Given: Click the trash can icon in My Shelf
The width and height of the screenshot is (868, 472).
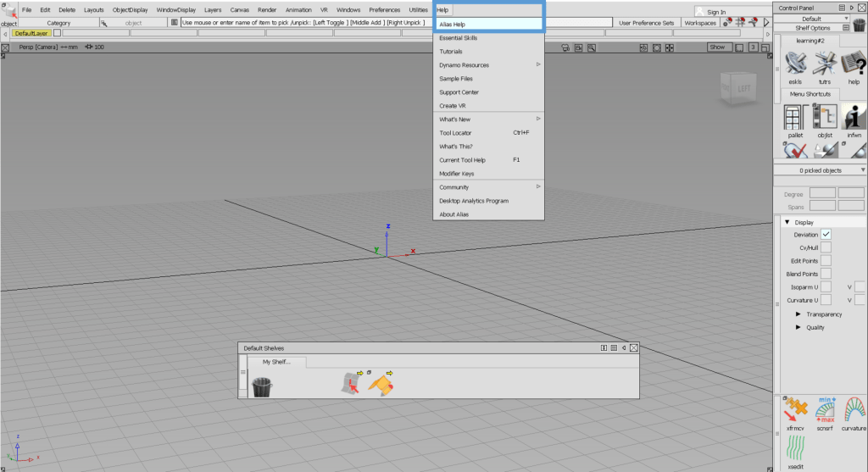Looking at the screenshot, I should (262, 386).
